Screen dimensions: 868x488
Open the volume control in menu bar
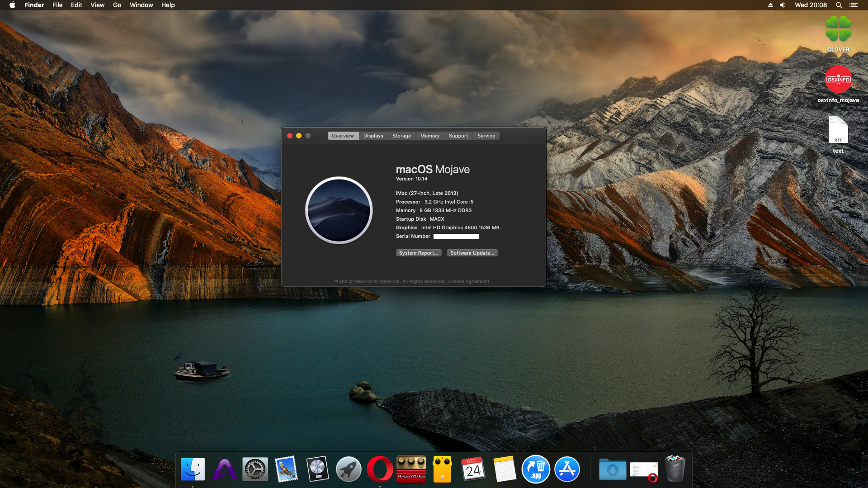(x=782, y=5)
